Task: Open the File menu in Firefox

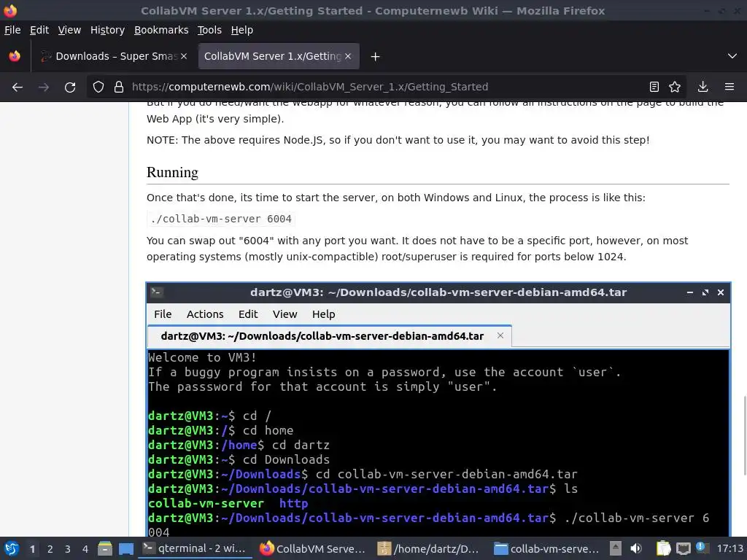Action: click(12, 30)
